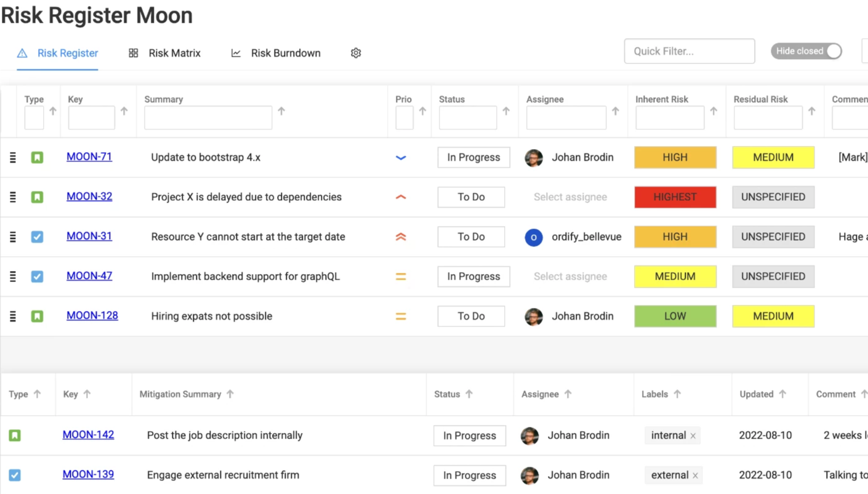Click the Quick Filter input field

point(689,51)
